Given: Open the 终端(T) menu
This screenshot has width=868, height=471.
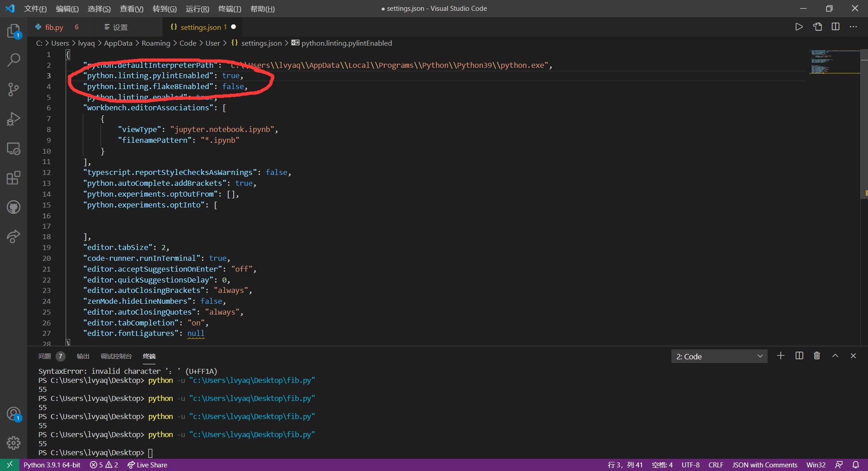Looking at the screenshot, I should 230,9.
